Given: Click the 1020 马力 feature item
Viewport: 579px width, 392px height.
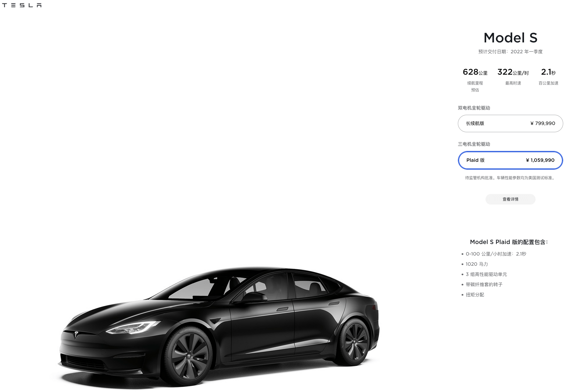Looking at the screenshot, I should [477, 264].
